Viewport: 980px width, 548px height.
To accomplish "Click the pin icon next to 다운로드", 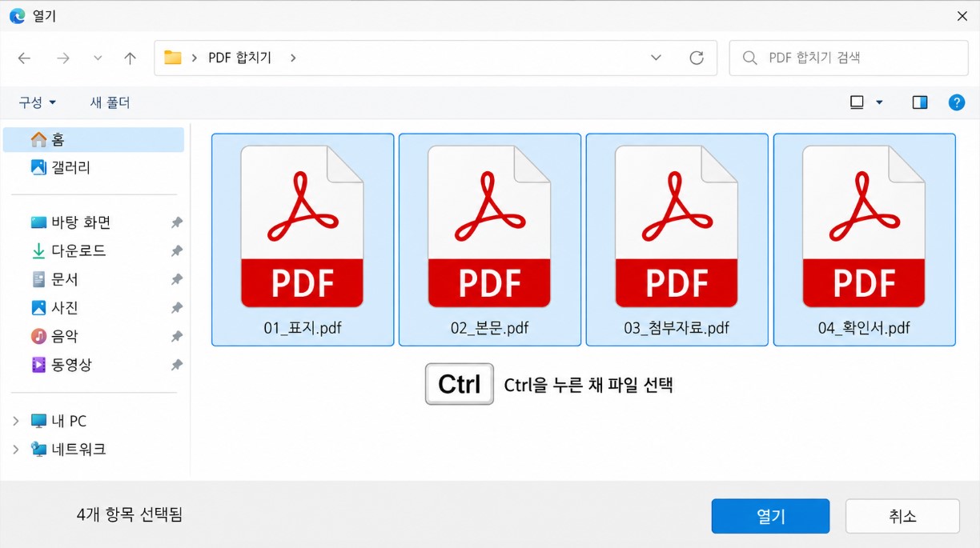I will pyautogui.click(x=176, y=251).
